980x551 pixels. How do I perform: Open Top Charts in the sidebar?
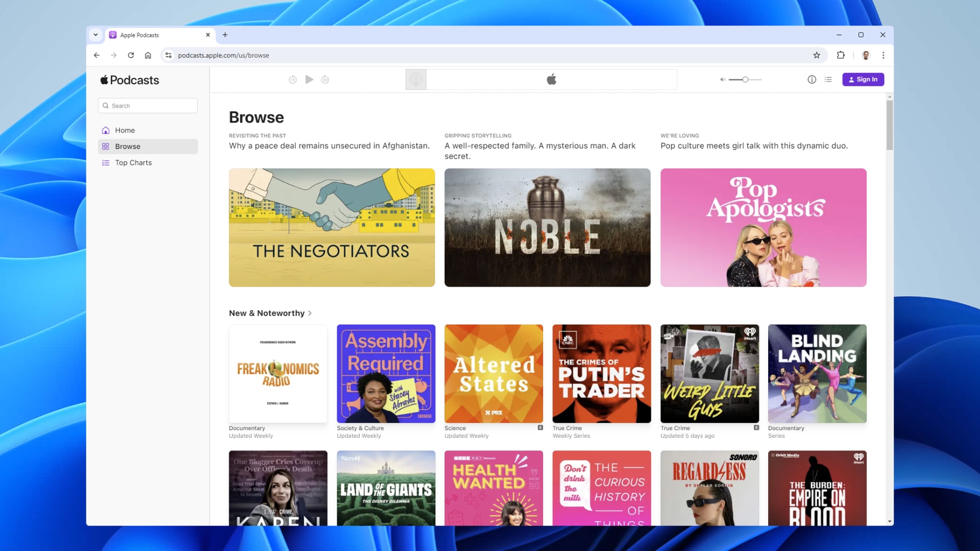[x=148, y=163]
